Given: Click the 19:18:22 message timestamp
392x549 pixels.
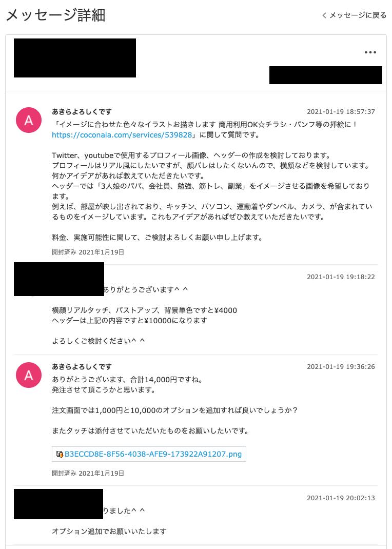Looking at the screenshot, I should point(341,277).
